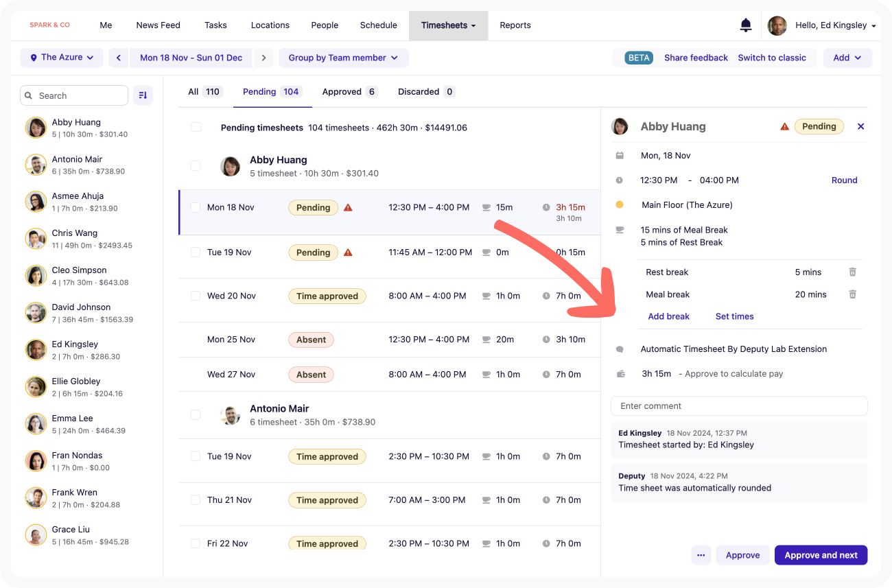Tick the Mon 18 Nov timesheet checkbox
Viewport: 892px width, 588px height.
click(196, 207)
